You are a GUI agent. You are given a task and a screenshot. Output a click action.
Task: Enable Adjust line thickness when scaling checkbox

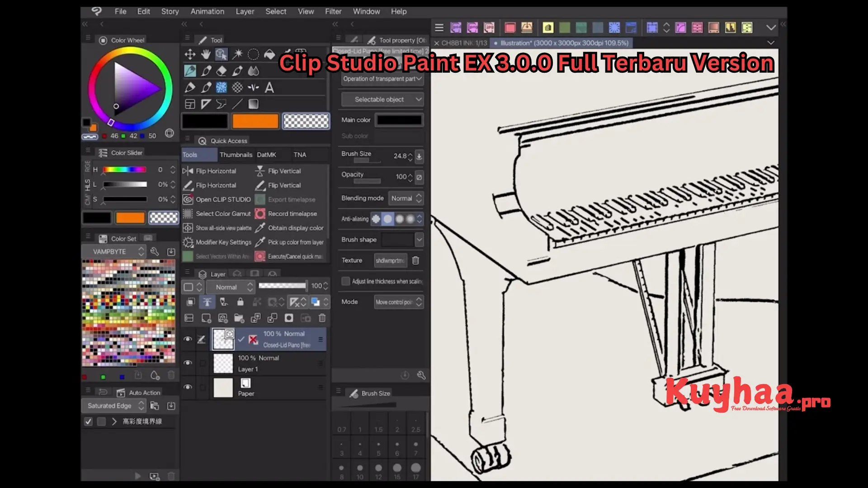(x=346, y=281)
